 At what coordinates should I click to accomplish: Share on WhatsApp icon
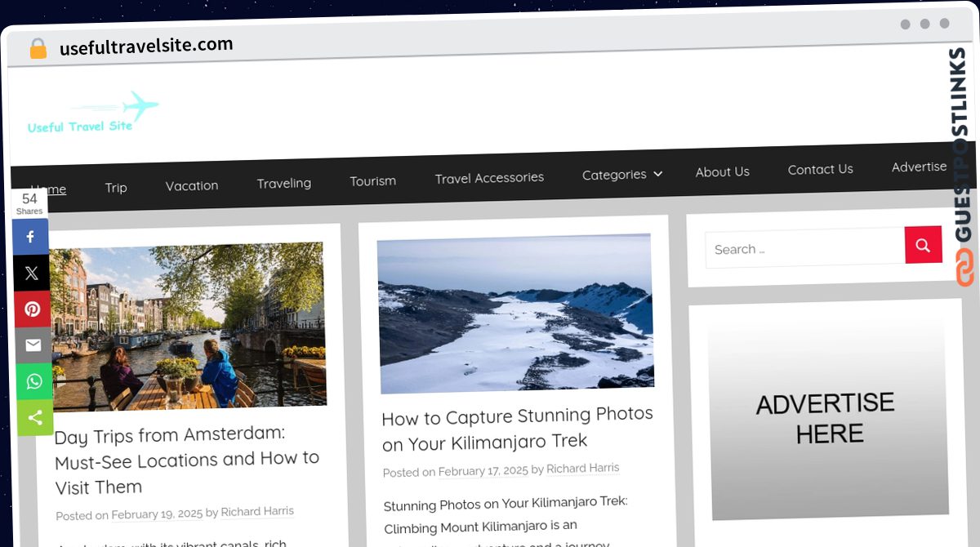pyautogui.click(x=33, y=381)
